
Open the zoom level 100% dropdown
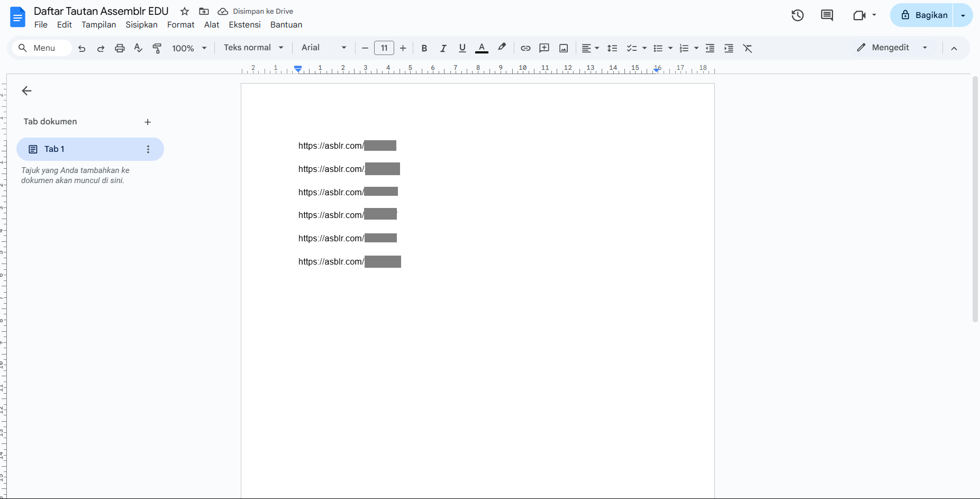pos(189,48)
